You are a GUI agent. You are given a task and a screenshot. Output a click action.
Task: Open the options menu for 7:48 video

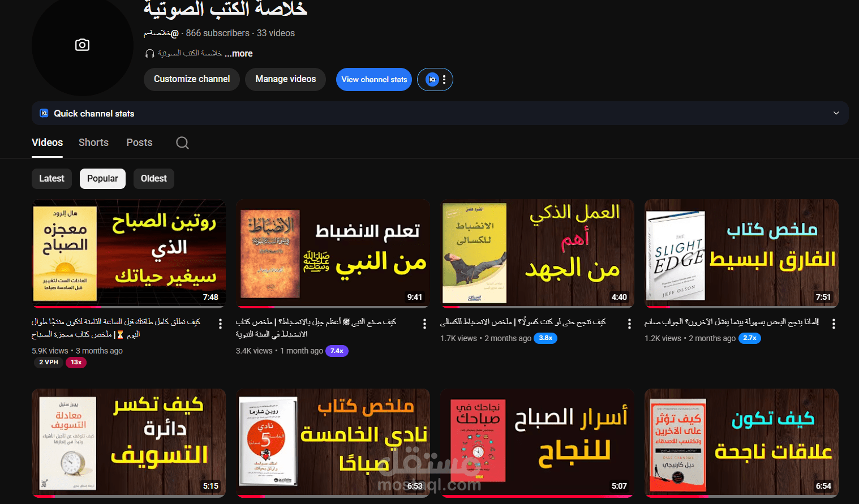(x=220, y=324)
